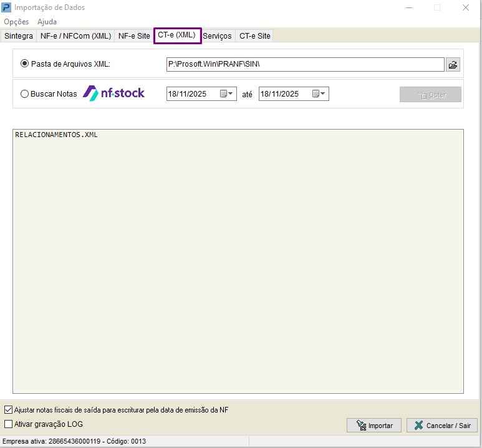The height and width of the screenshot is (448, 482).
Task: Switch to the CT-e Site tab
Action: click(255, 36)
